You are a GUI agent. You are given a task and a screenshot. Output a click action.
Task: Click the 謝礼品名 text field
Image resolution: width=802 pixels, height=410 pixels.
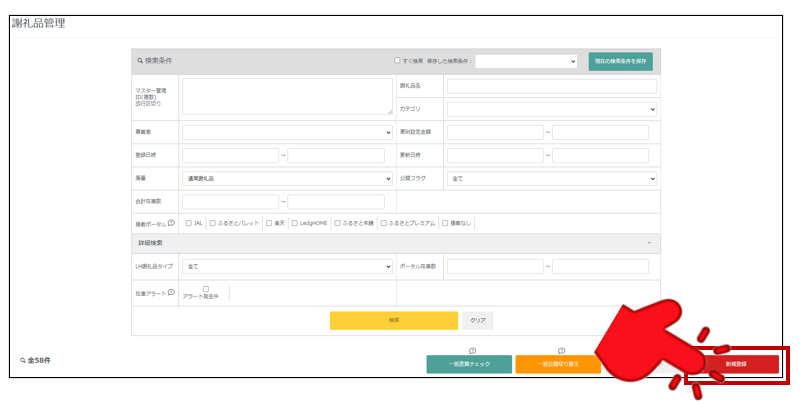click(x=552, y=86)
